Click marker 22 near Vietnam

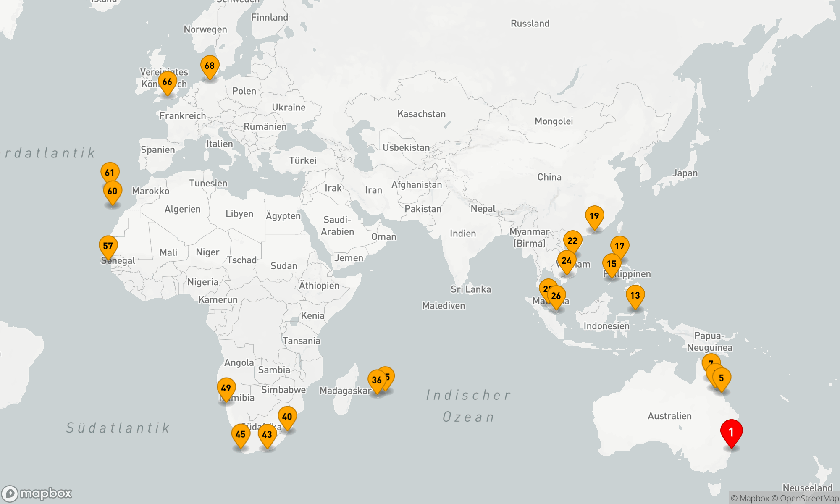pos(572,241)
